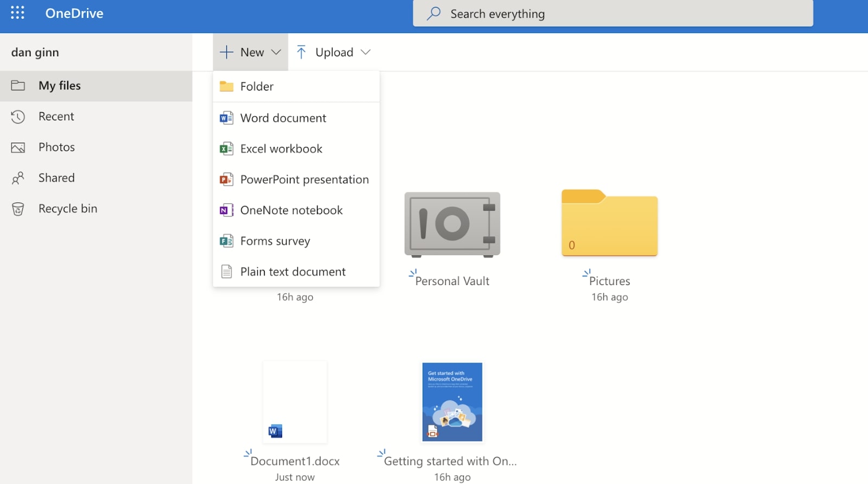Viewport: 868px width, 484px height.
Task: Click the Personal Vault label
Action: (x=452, y=281)
